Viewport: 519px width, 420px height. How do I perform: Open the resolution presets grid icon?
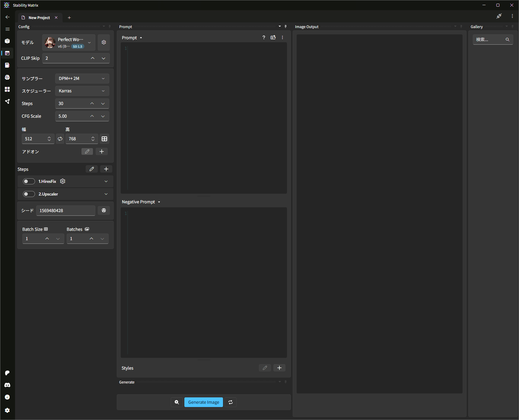pyautogui.click(x=104, y=139)
